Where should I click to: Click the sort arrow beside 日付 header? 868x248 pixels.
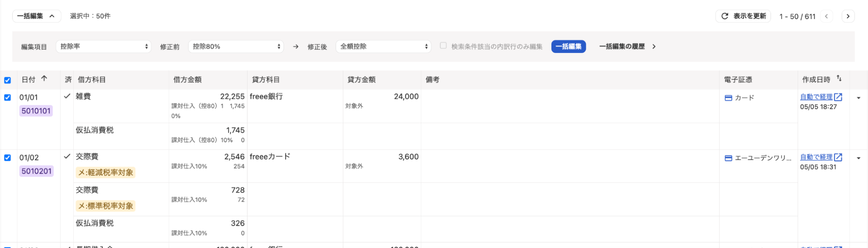(x=44, y=79)
